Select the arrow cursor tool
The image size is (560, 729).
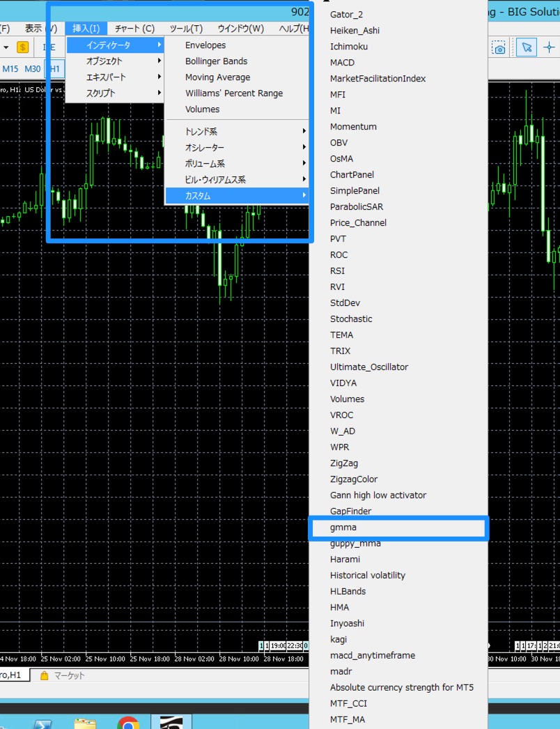pos(527,47)
